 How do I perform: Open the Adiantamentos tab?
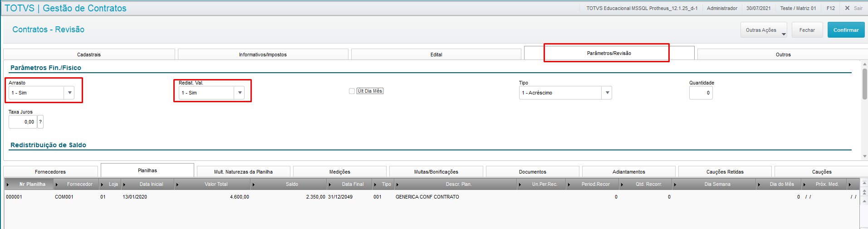pos(629,172)
